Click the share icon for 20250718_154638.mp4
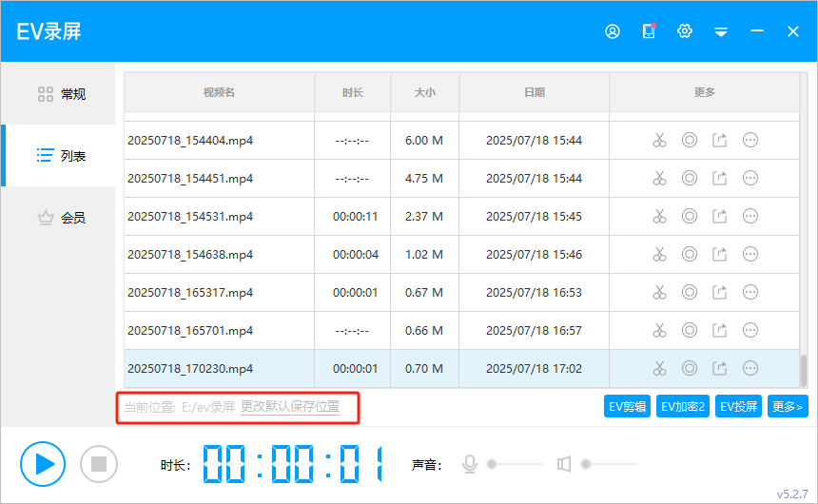Image resolution: width=818 pixels, height=504 pixels. 720,255
